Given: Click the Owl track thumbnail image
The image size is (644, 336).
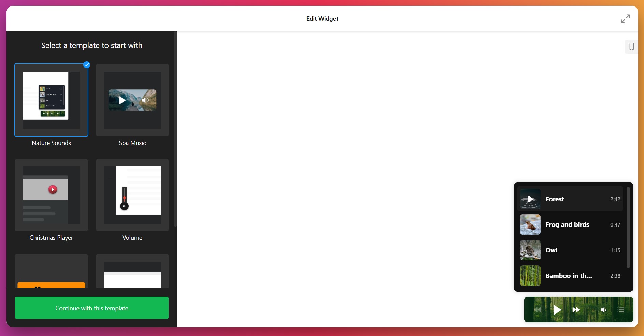Looking at the screenshot, I should 530,250.
